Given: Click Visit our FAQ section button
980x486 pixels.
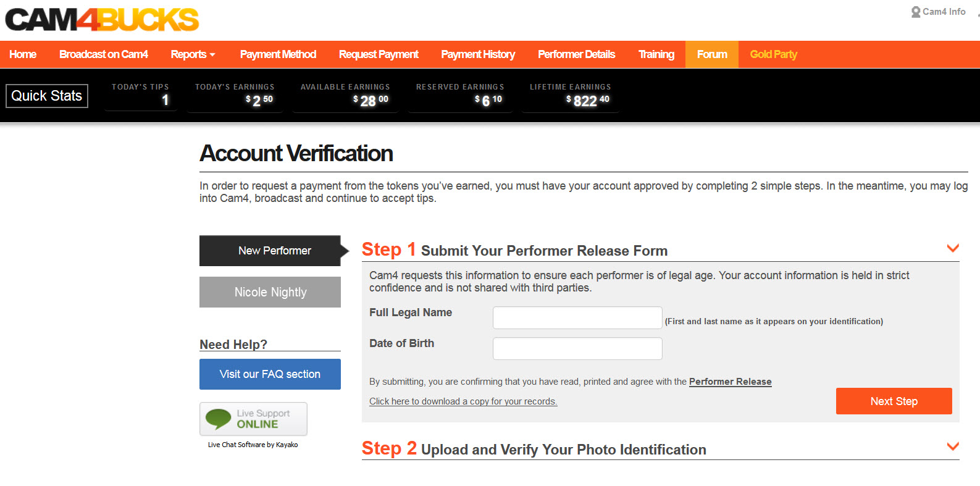Looking at the screenshot, I should click(x=270, y=374).
